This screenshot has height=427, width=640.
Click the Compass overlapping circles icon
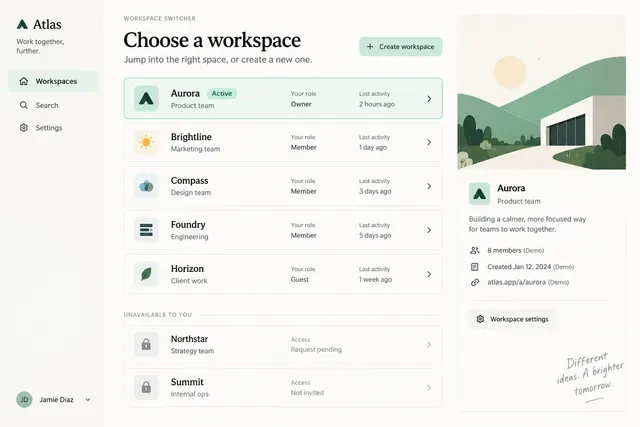pos(146,186)
